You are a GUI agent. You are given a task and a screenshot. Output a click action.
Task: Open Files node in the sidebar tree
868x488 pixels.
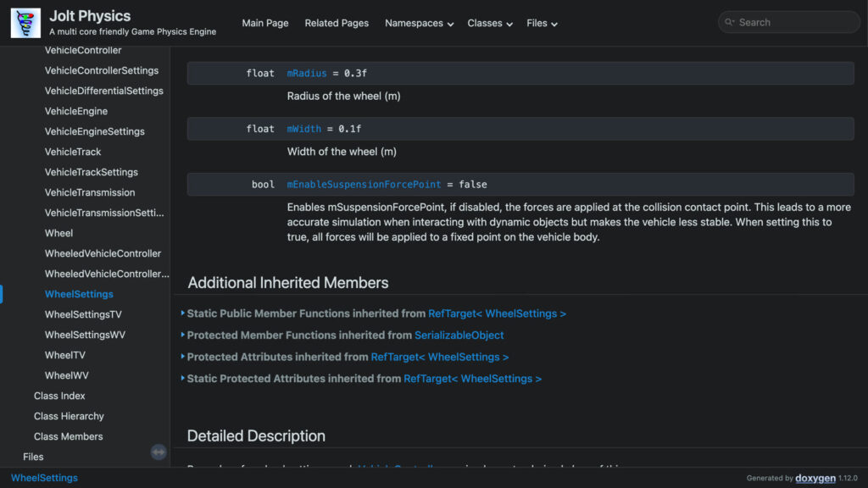33,457
